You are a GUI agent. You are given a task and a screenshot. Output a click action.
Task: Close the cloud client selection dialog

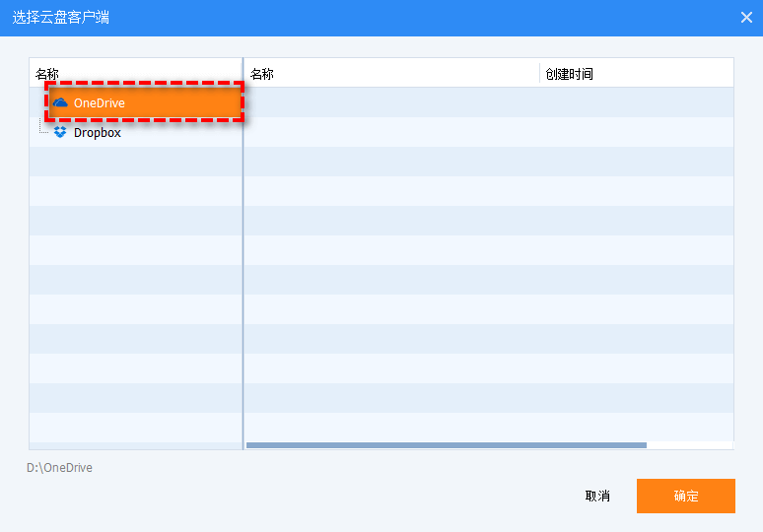[745, 17]
